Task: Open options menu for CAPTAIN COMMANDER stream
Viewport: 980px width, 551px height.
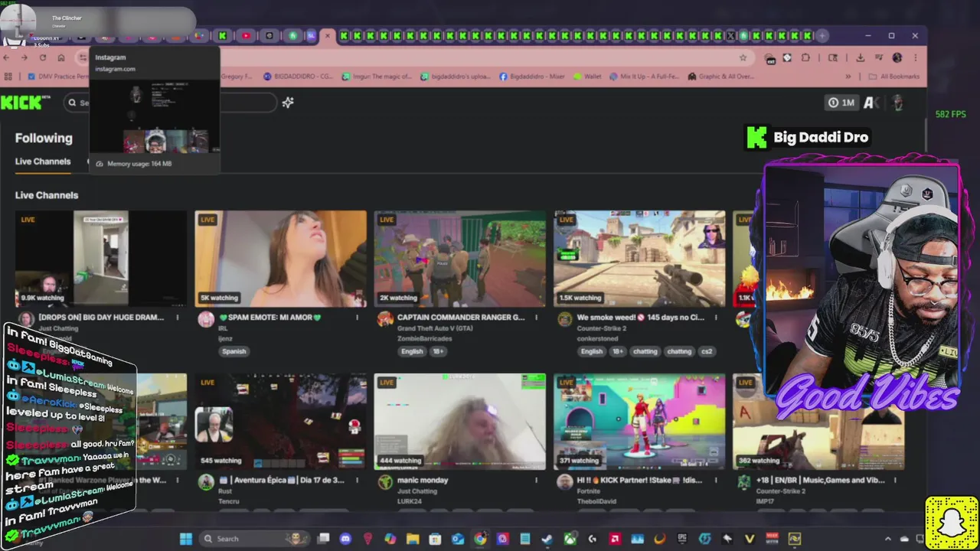Action: click(536, 318)
